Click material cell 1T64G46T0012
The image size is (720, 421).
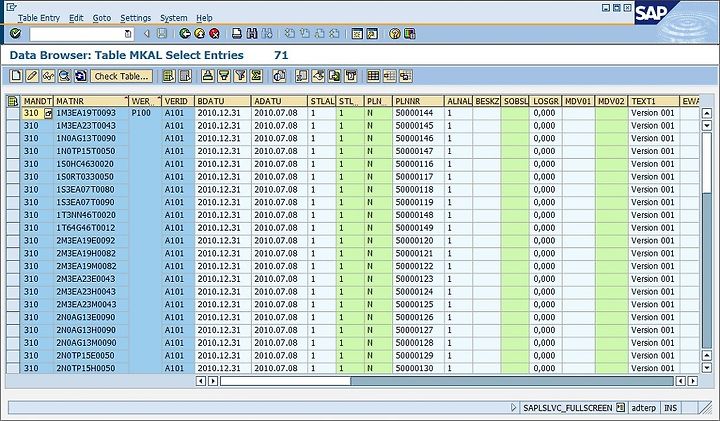coord(91,228)
